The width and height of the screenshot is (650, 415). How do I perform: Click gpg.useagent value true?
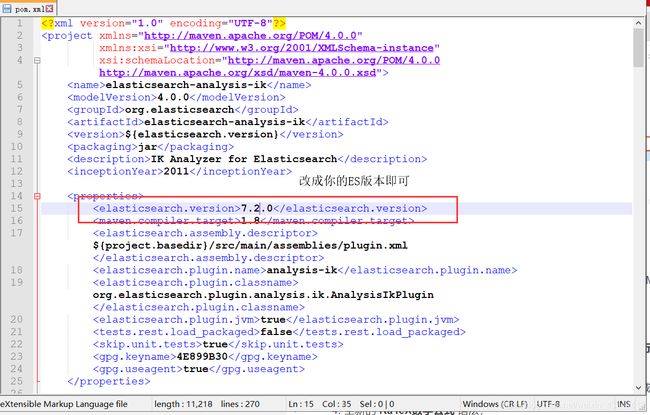coord(196,369)
